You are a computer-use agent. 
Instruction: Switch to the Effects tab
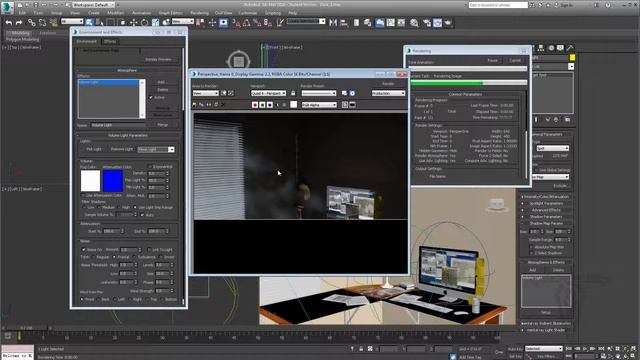tap(110, 41)
